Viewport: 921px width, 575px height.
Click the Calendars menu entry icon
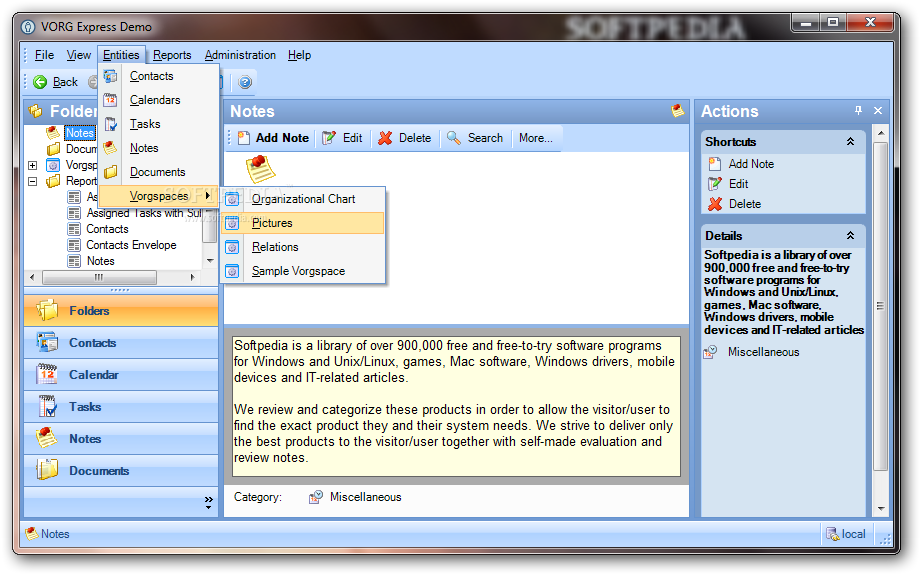tap(110, 100)
